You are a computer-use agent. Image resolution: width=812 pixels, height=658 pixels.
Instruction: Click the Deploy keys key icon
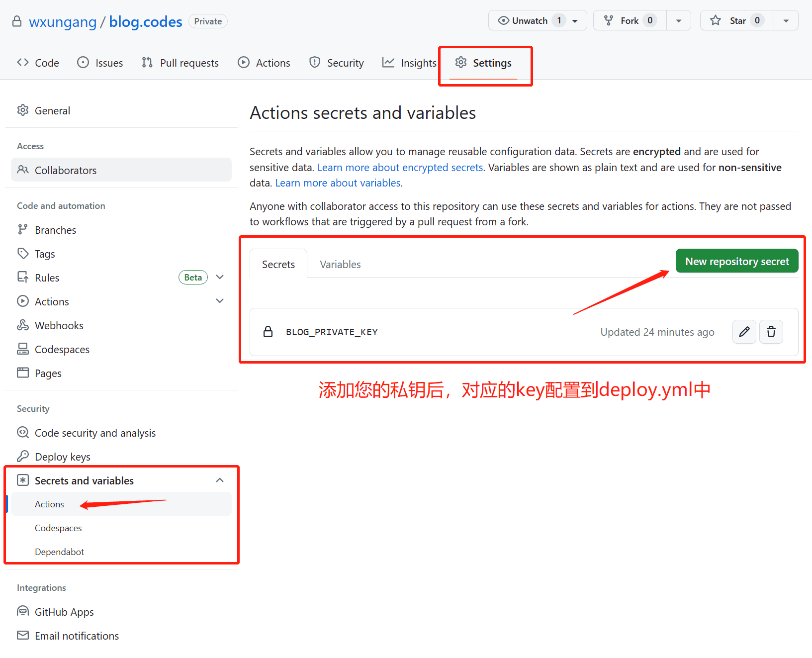[x=23, y=456]
